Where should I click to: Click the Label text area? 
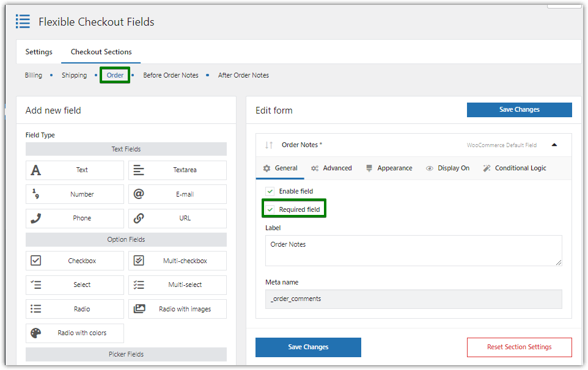(413, 250)
